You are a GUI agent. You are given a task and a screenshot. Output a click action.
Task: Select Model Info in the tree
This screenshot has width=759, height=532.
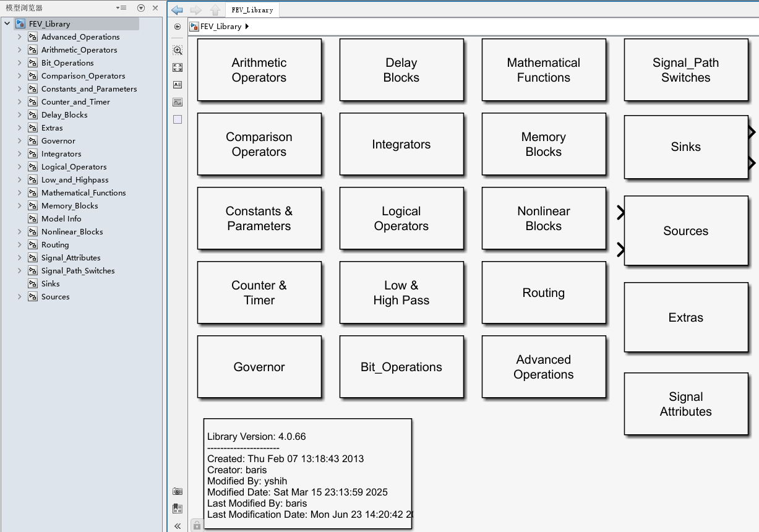[x=61, y=219]
